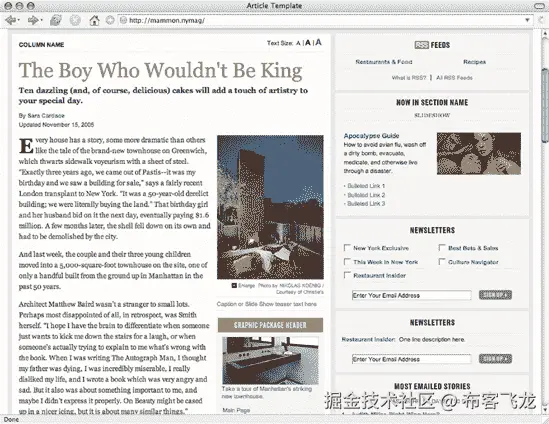Click the vertical scrollbar thumb

[x=545, y=105]
